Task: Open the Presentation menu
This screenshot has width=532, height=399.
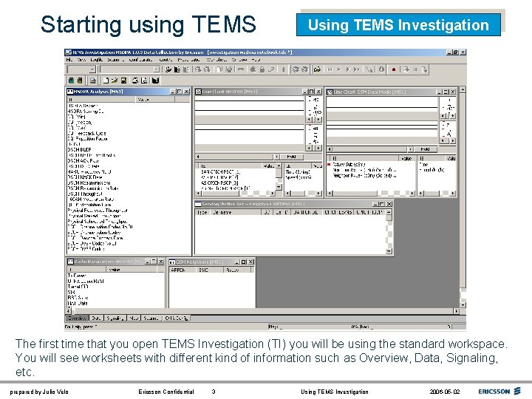Action: [x=188, y=60]
